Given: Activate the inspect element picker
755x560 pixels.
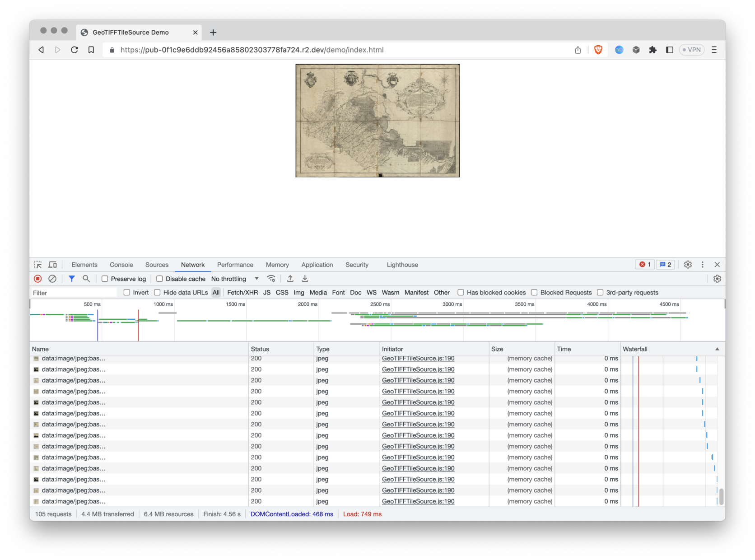Looking at the screenshot, I should coord(38,265).
